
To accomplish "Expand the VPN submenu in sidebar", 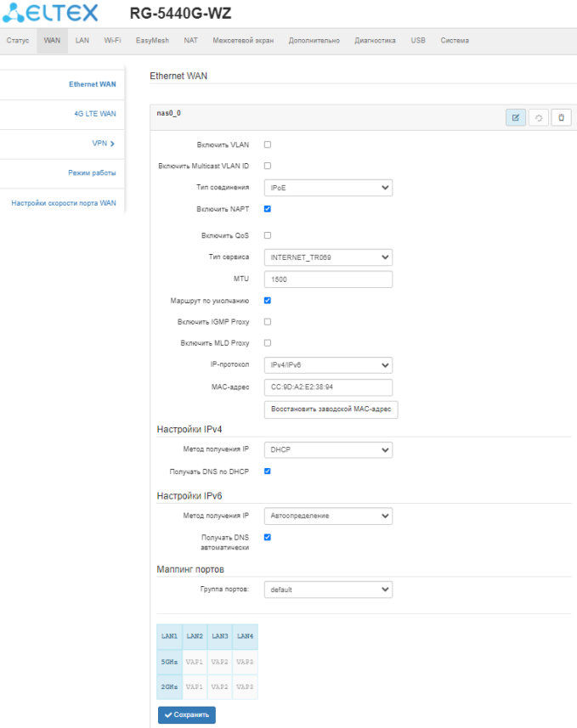I will 104,144.
